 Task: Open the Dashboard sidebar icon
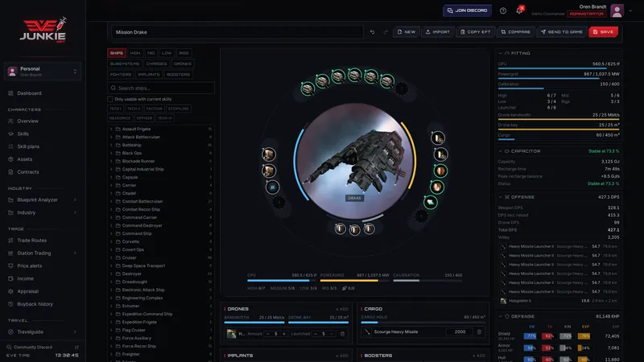point(10,93)
